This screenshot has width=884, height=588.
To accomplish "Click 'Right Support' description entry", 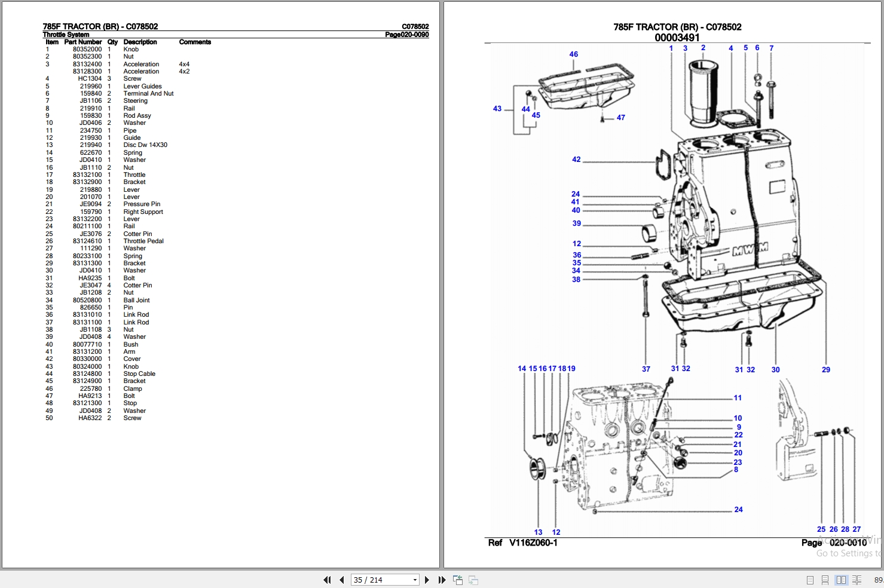I will [x=143, y=212].
